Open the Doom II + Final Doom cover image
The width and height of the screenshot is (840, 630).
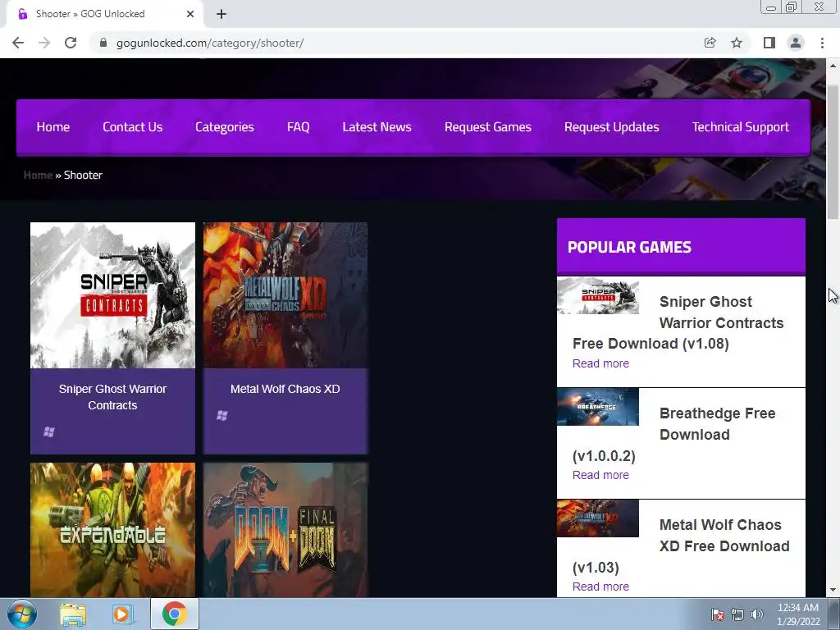click(x=285, y=530)
